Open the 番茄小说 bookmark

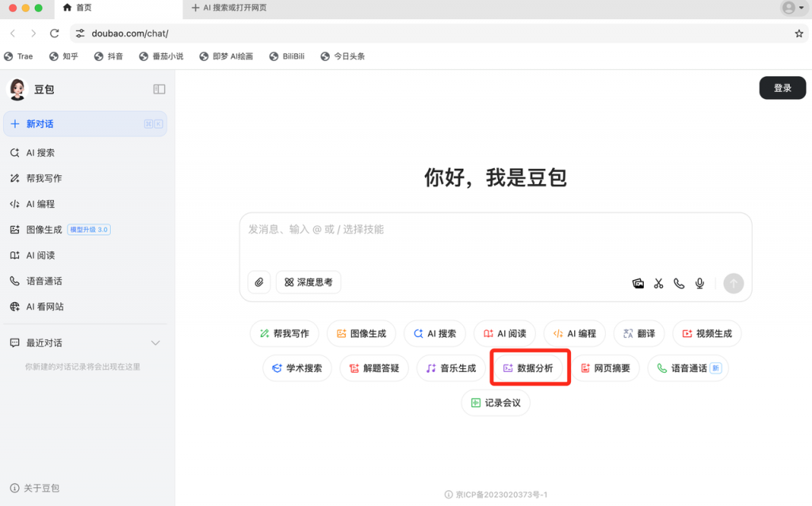click(x=161, y=56)
